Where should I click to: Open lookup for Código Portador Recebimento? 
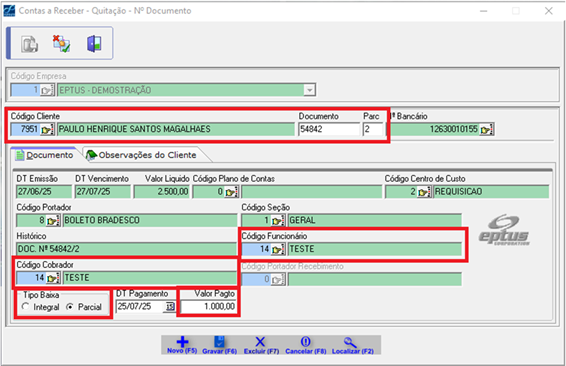[278, 279]
